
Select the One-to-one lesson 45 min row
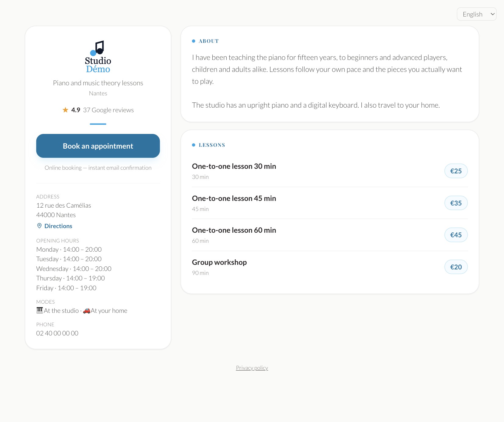point(330,203)
